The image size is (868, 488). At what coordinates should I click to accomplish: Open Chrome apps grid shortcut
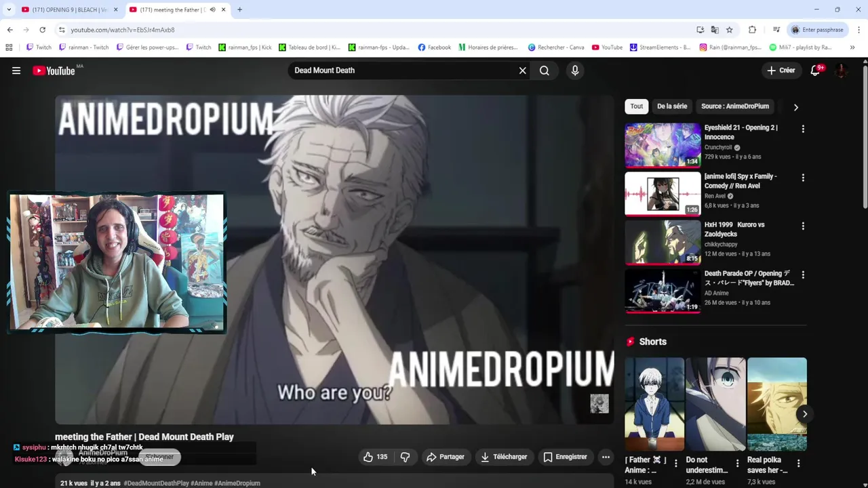click(x=9, y=47)
